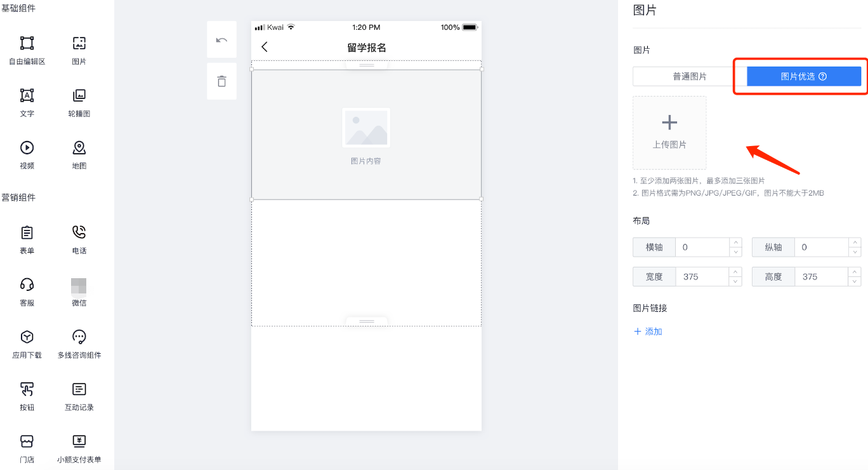Open help tooltip beside 图片优选
This screenshot has height=470, width=868.
823,76
